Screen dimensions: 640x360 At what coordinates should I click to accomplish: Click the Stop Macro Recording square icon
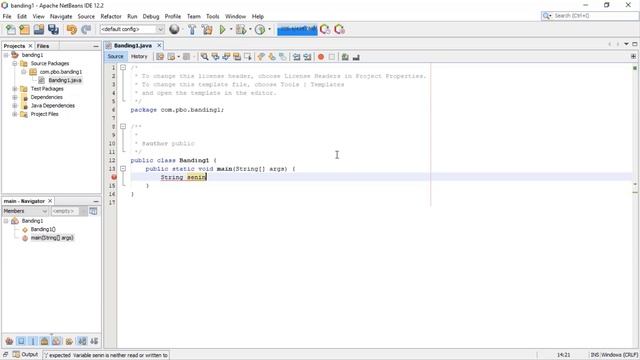coord(332,57)
